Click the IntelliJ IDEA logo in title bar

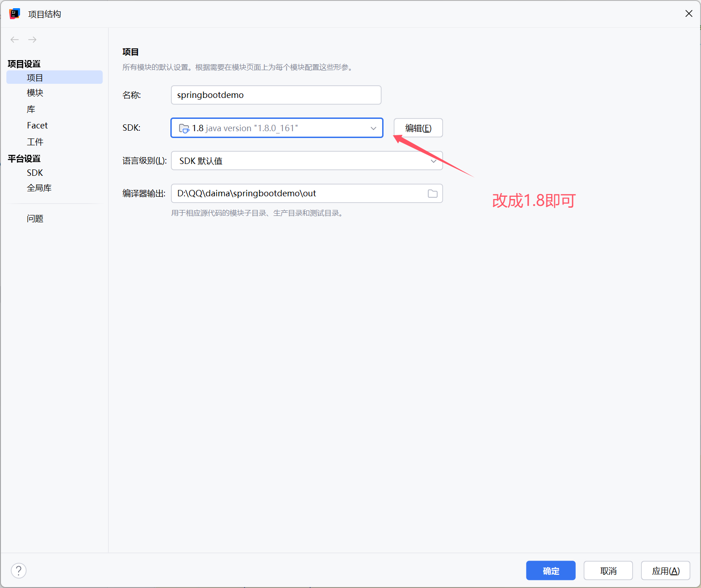click(x=14, y=13)
